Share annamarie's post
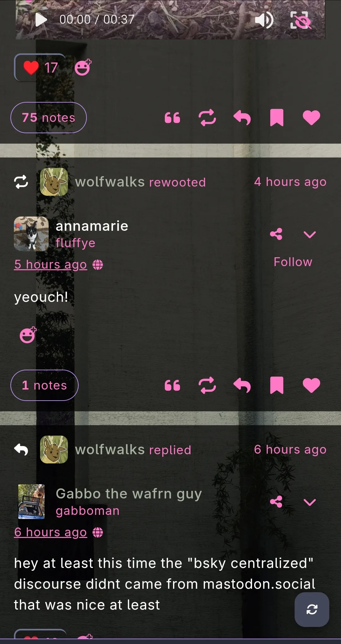 pyautogui.click(x=276, y=234)
